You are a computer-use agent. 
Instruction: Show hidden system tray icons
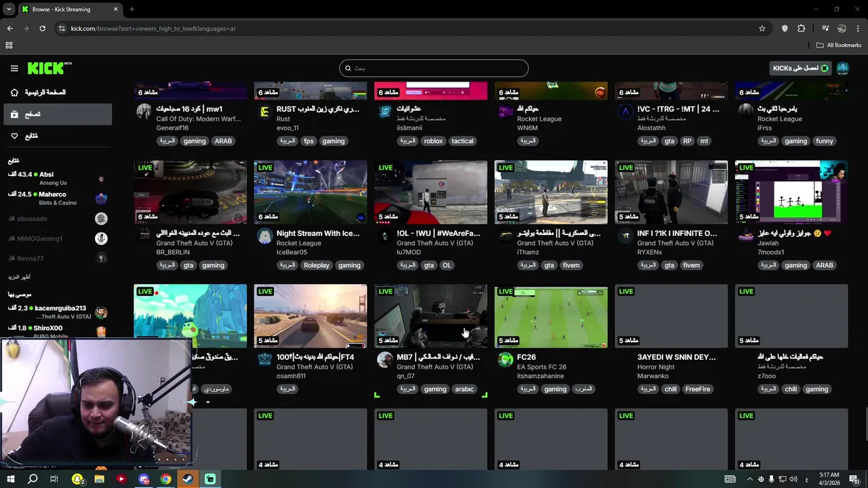coord(749,479)
